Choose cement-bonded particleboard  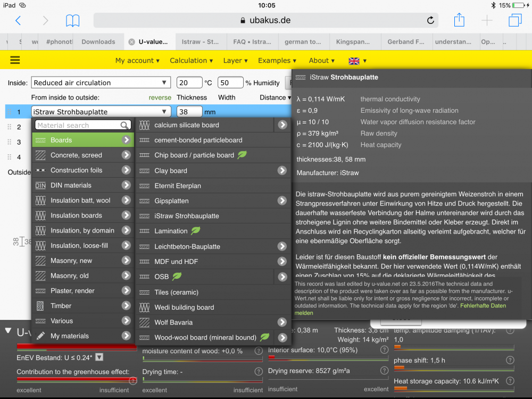[x=213, y=140]
